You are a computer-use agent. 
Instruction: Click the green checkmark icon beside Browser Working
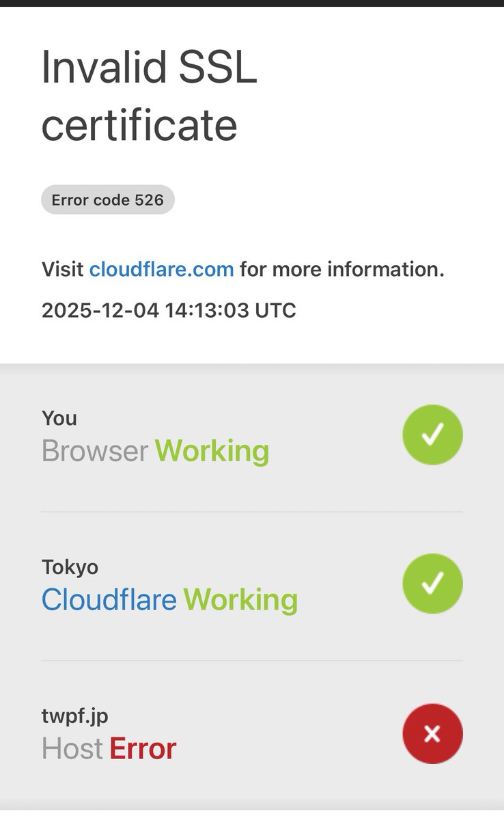coord(432,435)
